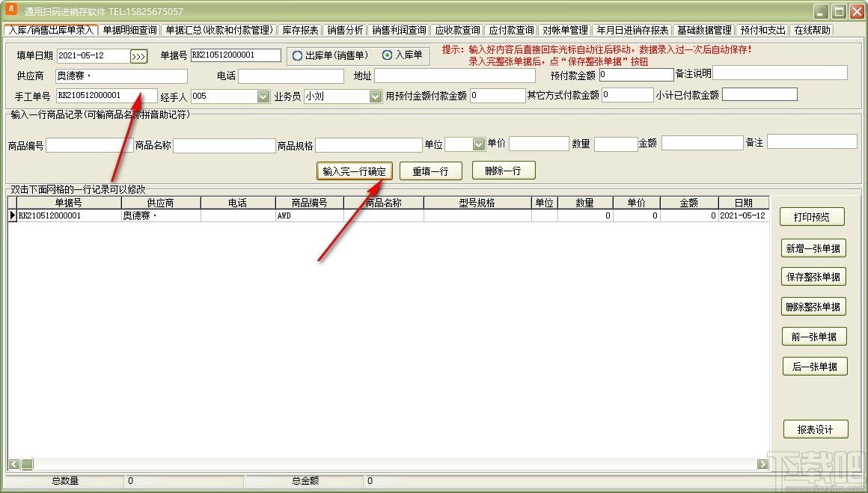Click the 保存整张单据 button

click(814, 276)
